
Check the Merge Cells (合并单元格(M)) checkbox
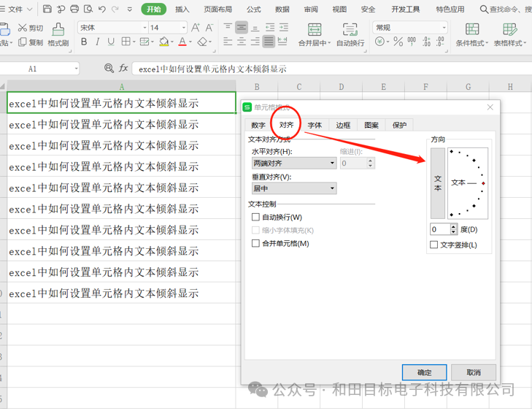[x=255, y=243]
